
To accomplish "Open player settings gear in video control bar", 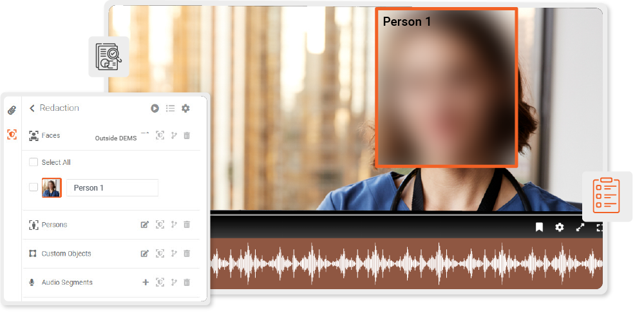I will pos(560,227).
